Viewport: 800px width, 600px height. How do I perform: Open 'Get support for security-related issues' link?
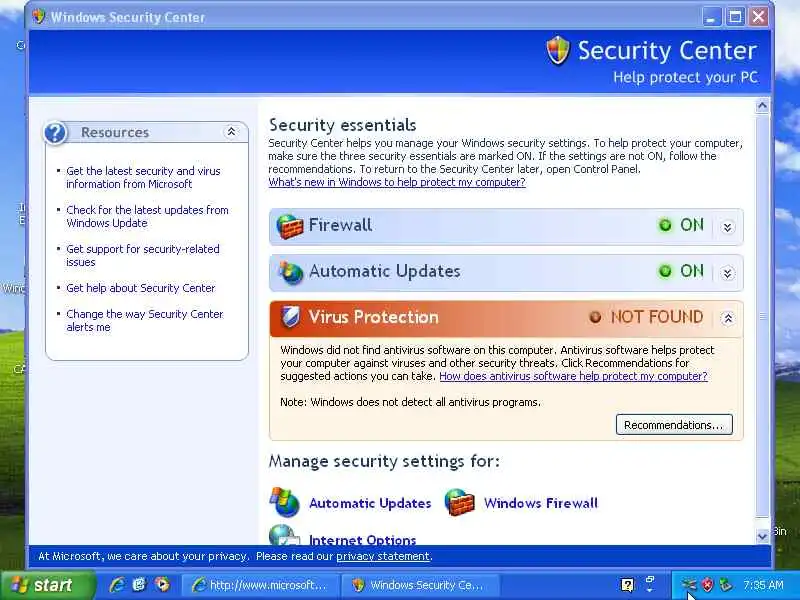(143, 256)
